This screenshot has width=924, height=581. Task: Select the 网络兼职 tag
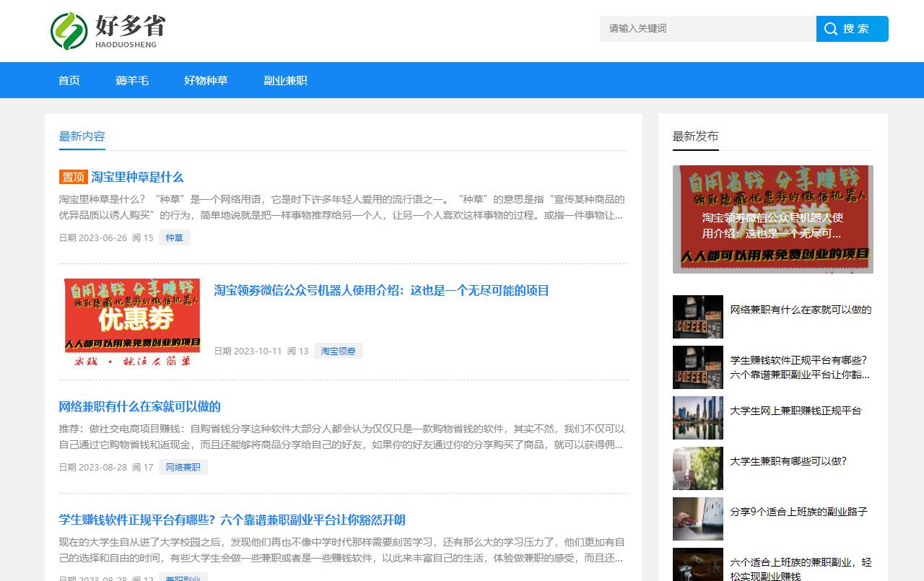click(183, 467)
